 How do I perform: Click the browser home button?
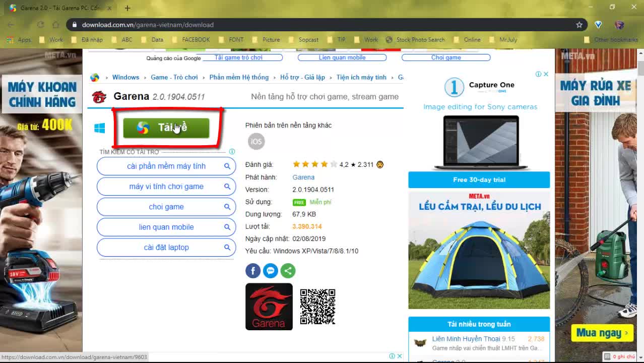(56, 25)
